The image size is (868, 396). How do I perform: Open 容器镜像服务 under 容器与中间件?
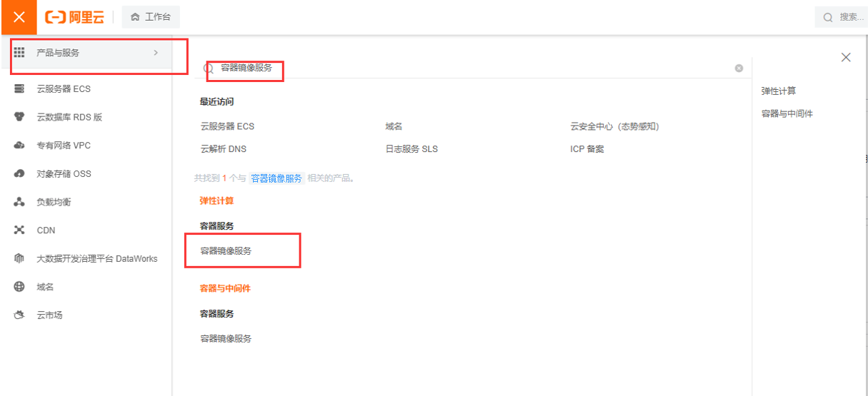coord(226,339)
